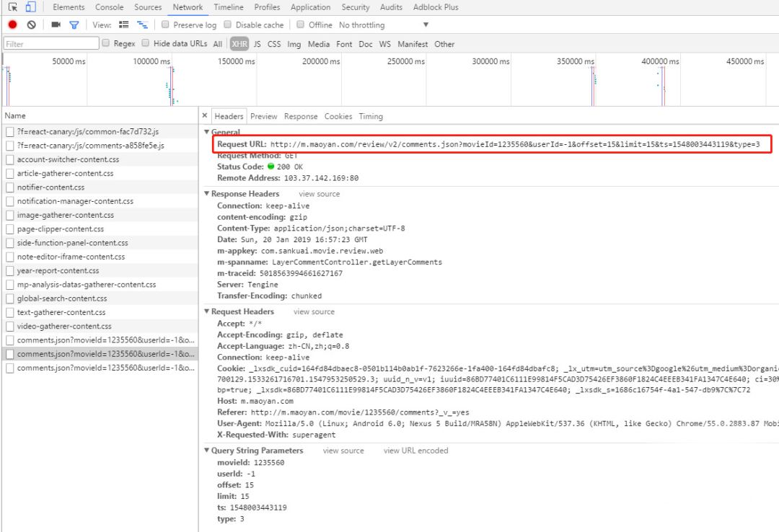Close the request details panel
Image resolution: width=779 pixels, height=532 pixels.
[x=205, y=116]
